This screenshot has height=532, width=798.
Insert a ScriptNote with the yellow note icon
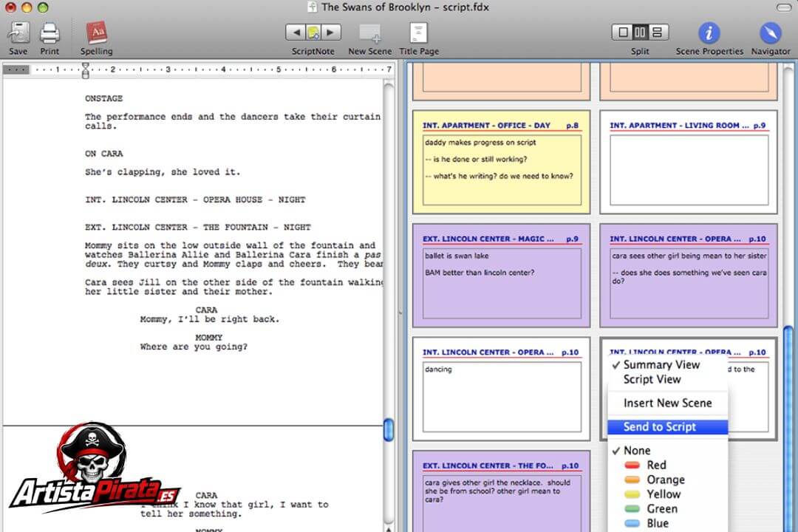pos(313,33)
